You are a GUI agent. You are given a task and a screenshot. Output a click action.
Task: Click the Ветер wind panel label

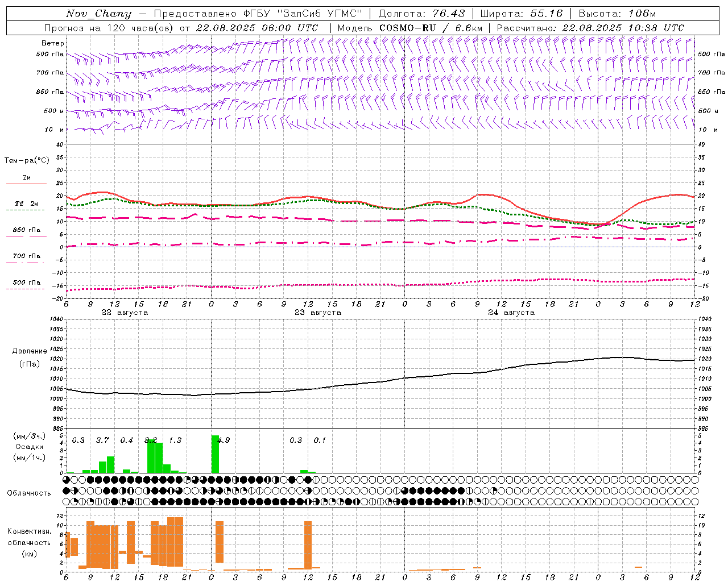(x=53, y=43)
